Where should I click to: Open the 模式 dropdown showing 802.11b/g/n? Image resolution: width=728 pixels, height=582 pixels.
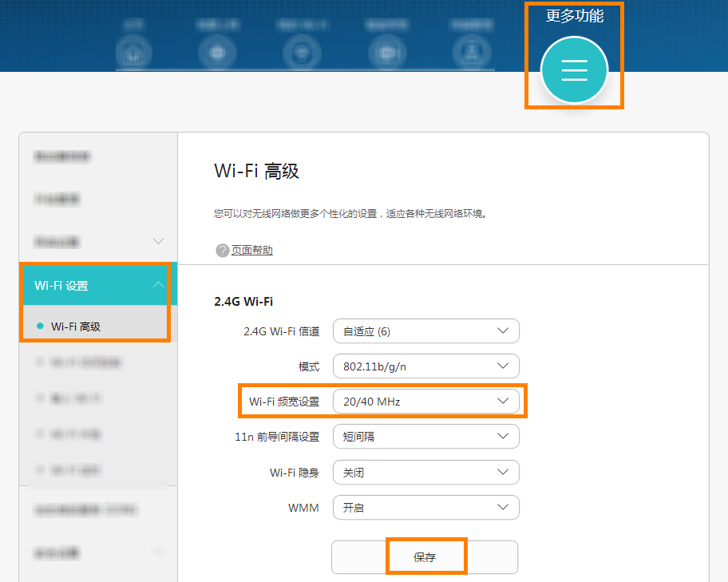(x=425, y=366)
